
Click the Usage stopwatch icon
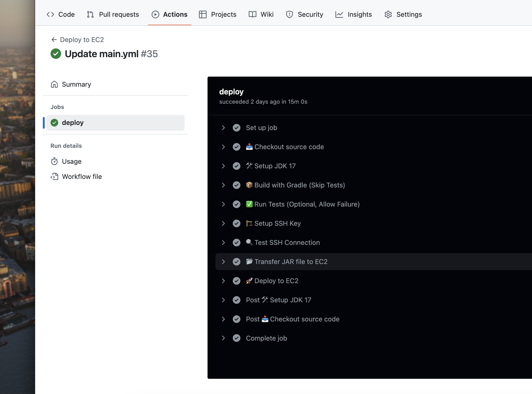coord(54,161)
